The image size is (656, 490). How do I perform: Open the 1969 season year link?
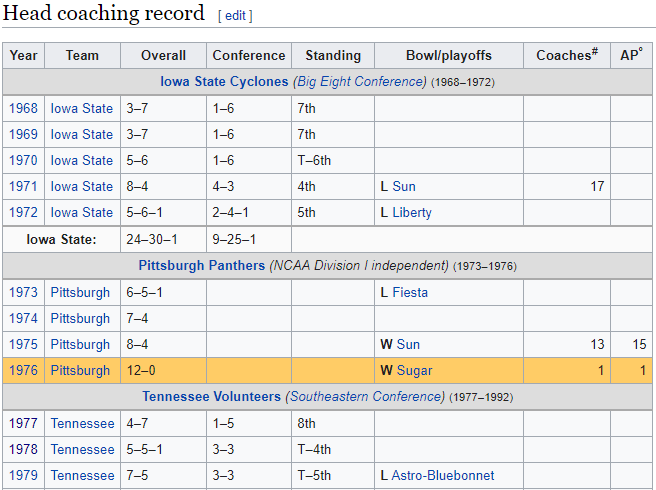(x=23, y=134)
